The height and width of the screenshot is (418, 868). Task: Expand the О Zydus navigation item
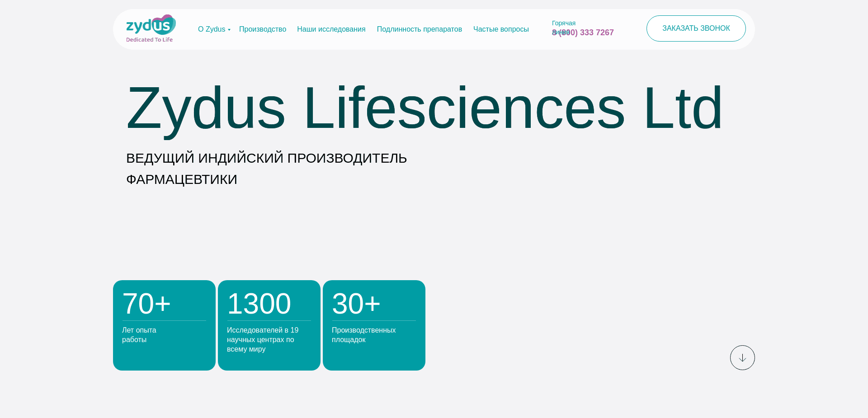pos(212,29)
